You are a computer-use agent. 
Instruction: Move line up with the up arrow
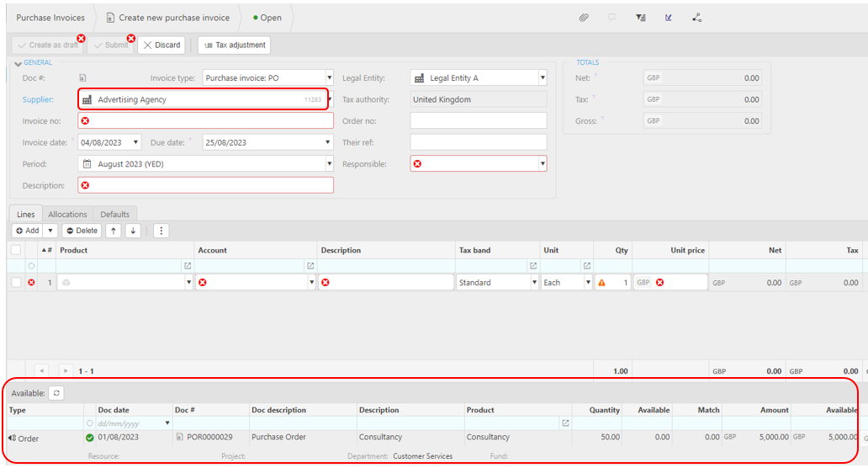(114, 231)
